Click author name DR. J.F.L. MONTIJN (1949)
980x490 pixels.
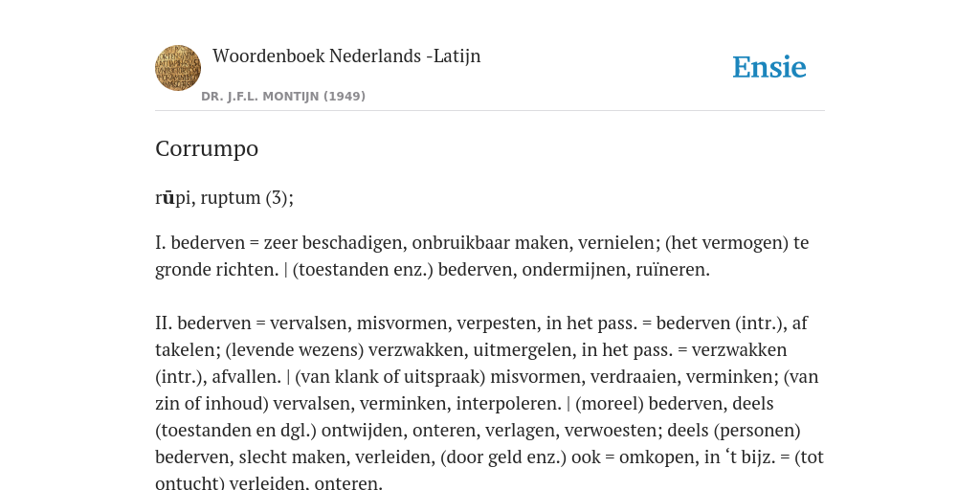[283, 97]
